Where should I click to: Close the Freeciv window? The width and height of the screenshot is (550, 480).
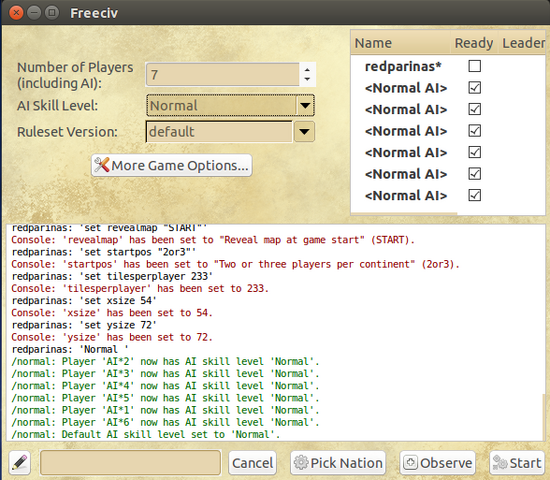click(x=16, y=13)
